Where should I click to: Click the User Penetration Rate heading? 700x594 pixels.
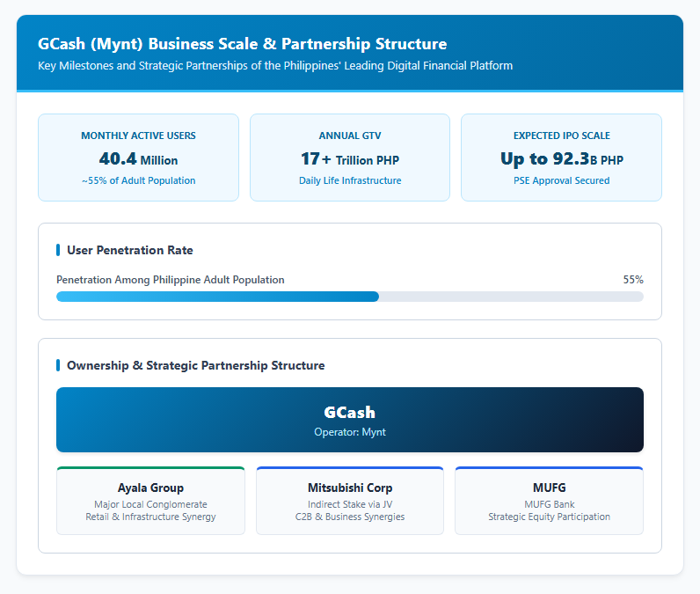point(130,250)
